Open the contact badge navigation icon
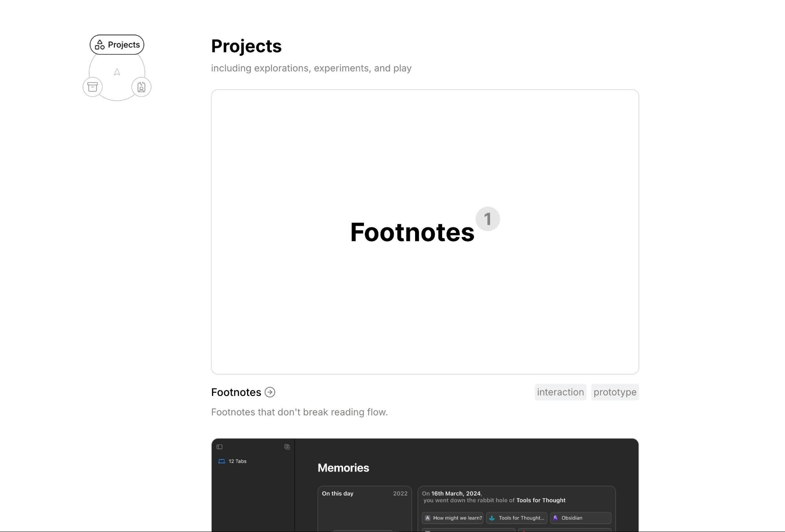The width and height of the screenshot is (785, 532). [141, 87]
